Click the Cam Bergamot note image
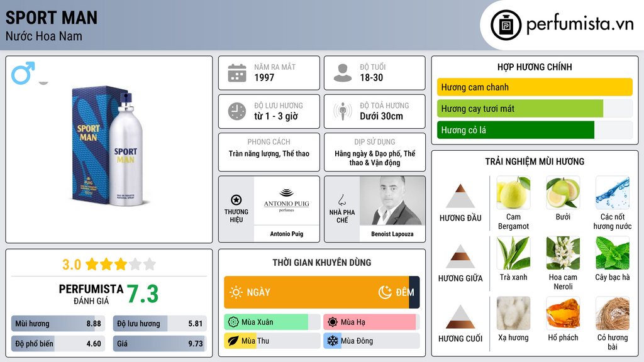 point(513,192)
